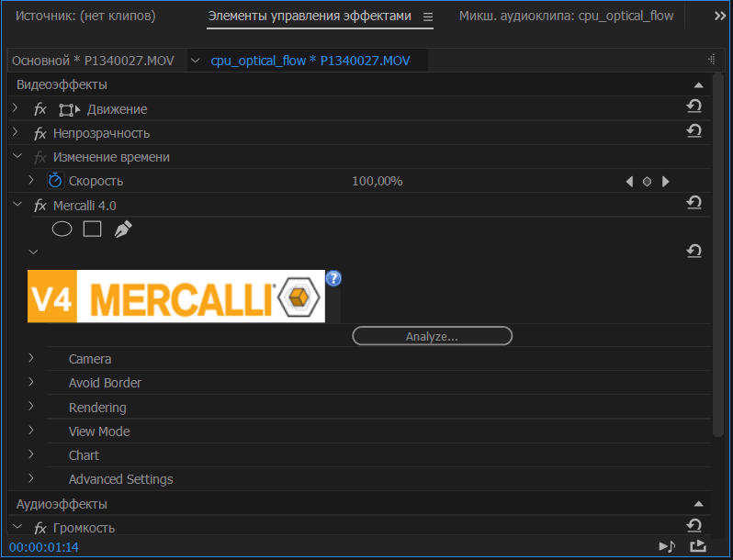Select Элементы управления эффектами tab

point(310,17)
